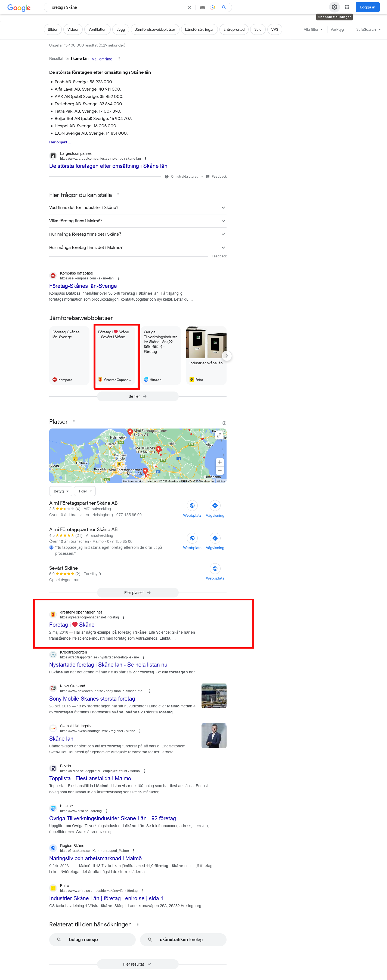Viewport: 387px width, 980px height.
Task: Search related query skånetrafiken företag
Action: (x=183, y=939)
